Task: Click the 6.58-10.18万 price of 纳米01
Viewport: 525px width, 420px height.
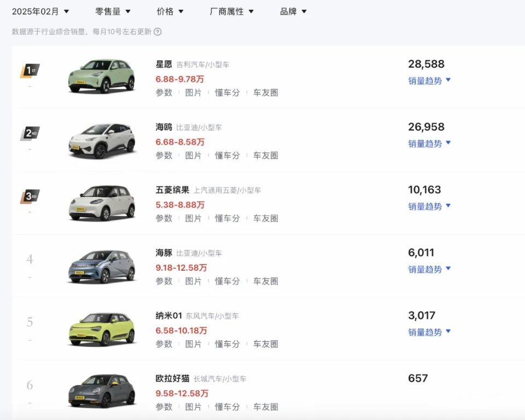Action: click(181, 331)
